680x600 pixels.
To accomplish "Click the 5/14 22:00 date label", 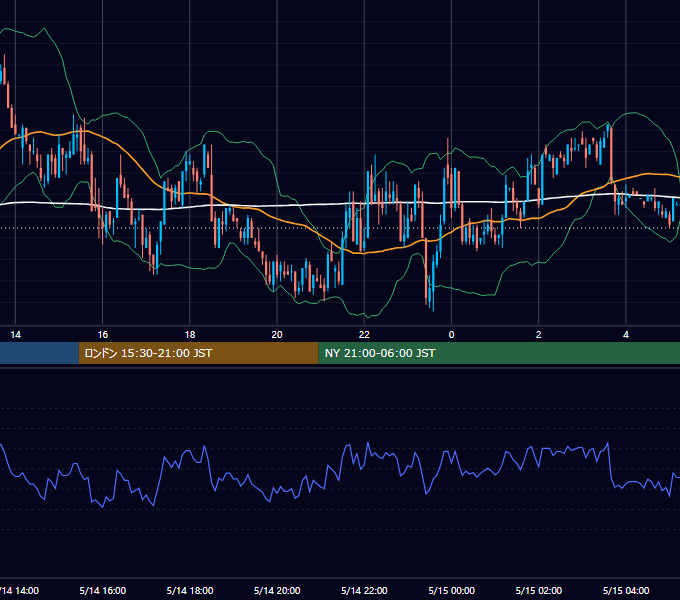I will (x=364, y=590).
